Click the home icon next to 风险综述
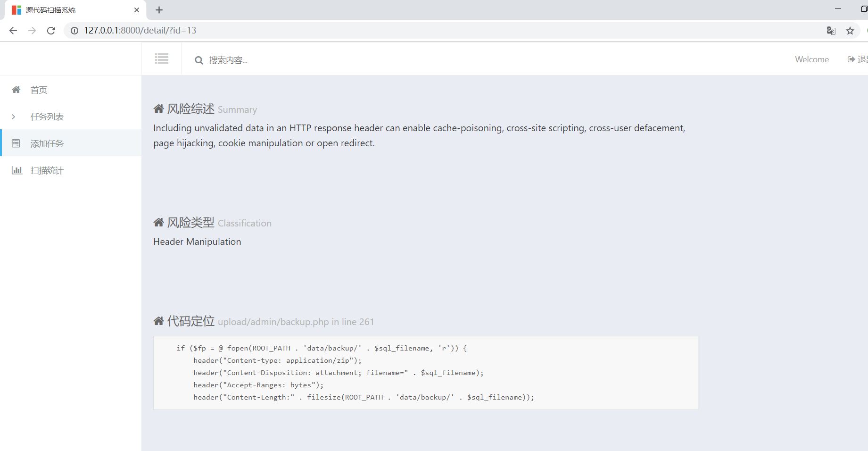This screenshot has height=451, width=868. [158, 109]
